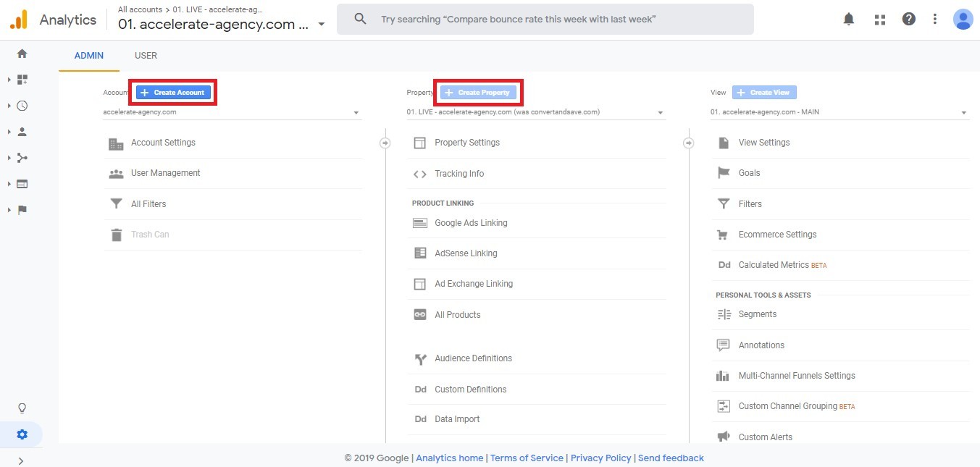Open the three-dot more options menu

pyautogui.click(x=935, y=20)
